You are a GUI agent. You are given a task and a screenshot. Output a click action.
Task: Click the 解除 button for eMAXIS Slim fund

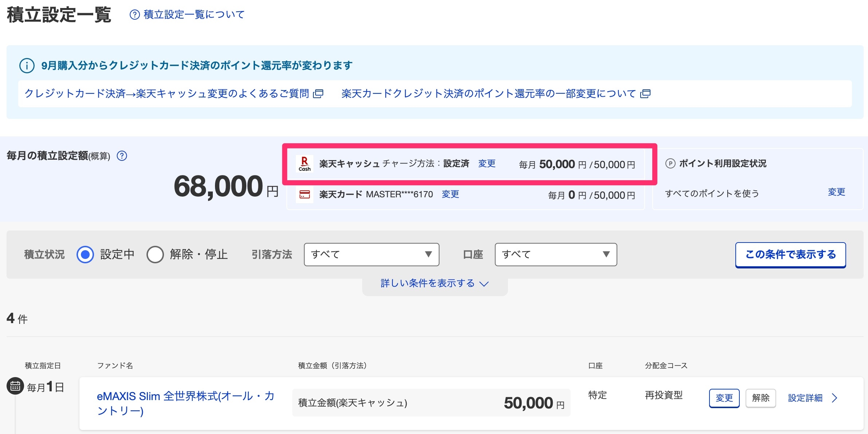pos(761,398)
